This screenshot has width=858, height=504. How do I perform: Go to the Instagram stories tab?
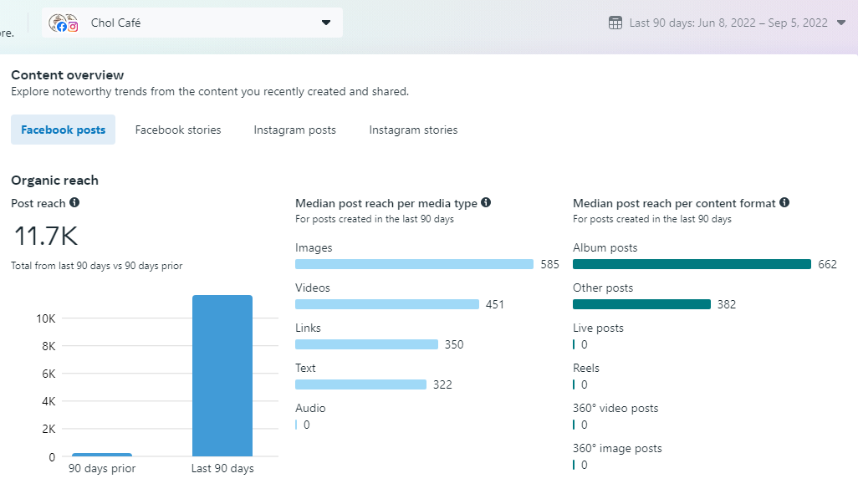click(413, 130)
